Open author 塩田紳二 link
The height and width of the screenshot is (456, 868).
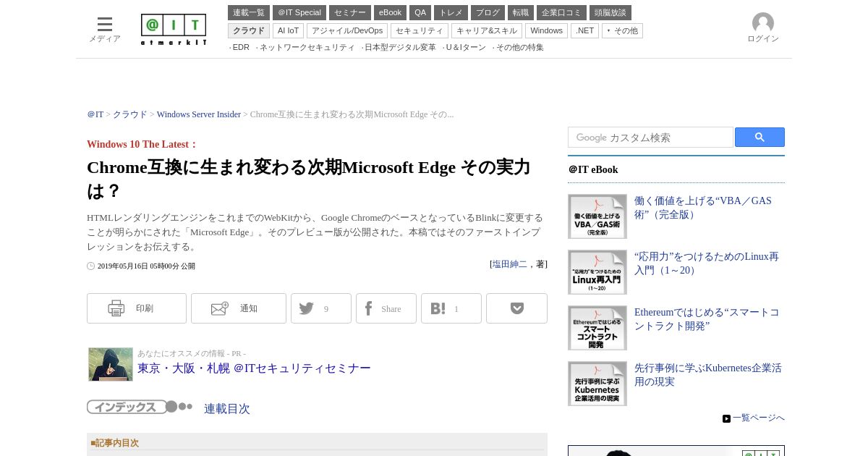point(510,264)
